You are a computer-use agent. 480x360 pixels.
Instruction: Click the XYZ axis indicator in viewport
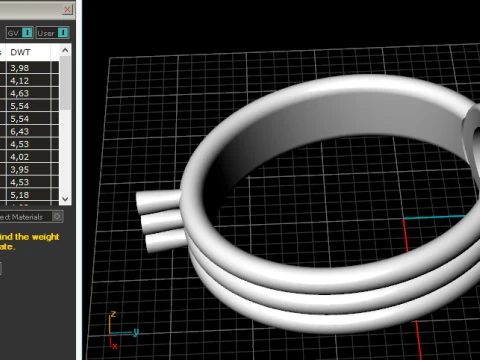pyautogui.click(x=123, y=330)
